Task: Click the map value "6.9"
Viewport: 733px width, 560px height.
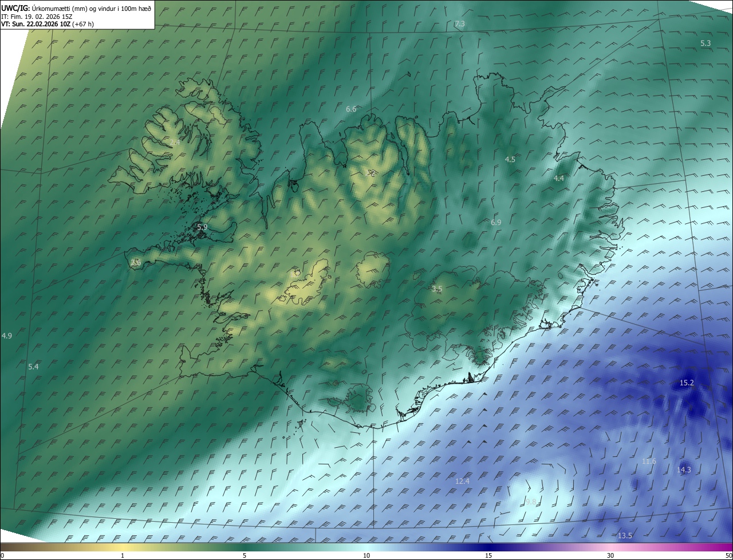Action: 496,222
